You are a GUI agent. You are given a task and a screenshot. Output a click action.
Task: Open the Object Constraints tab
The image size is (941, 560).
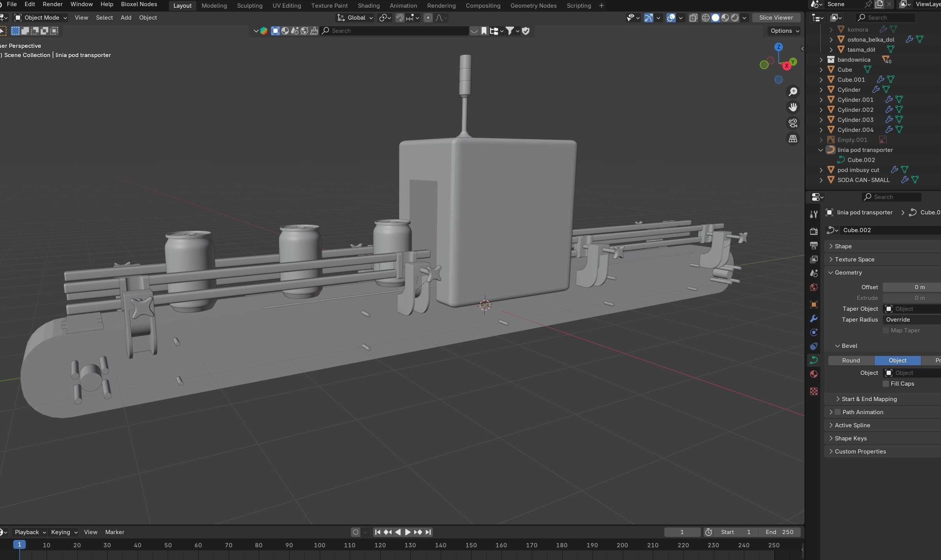[814, 346]
